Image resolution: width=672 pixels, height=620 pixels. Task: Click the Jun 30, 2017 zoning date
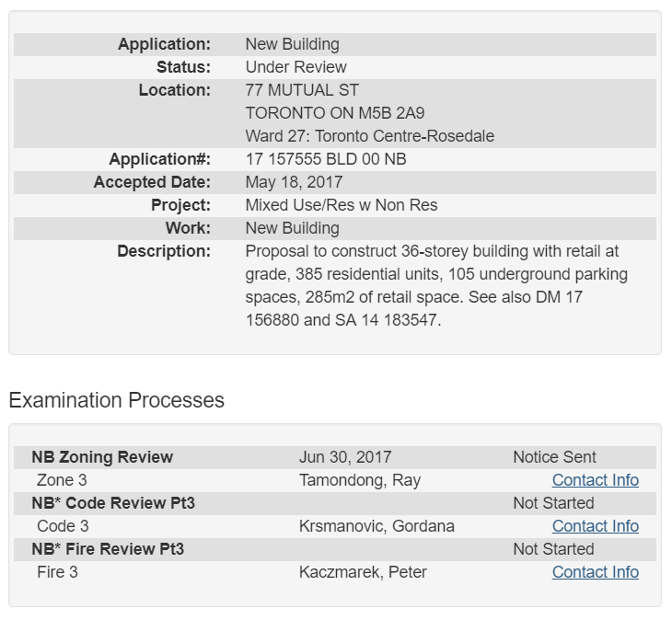coord(345,457)
